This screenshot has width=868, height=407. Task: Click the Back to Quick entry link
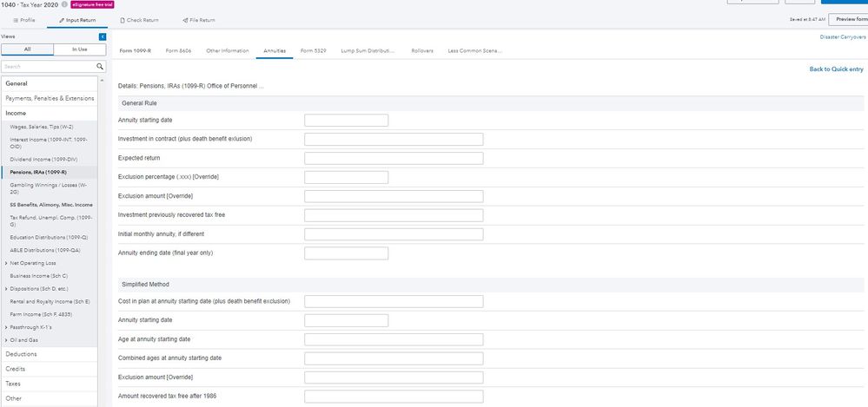tap(836, 69)
